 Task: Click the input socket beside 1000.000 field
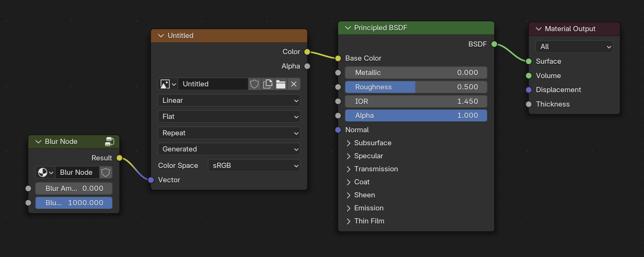pyautogui.click(x=28, y=203)
